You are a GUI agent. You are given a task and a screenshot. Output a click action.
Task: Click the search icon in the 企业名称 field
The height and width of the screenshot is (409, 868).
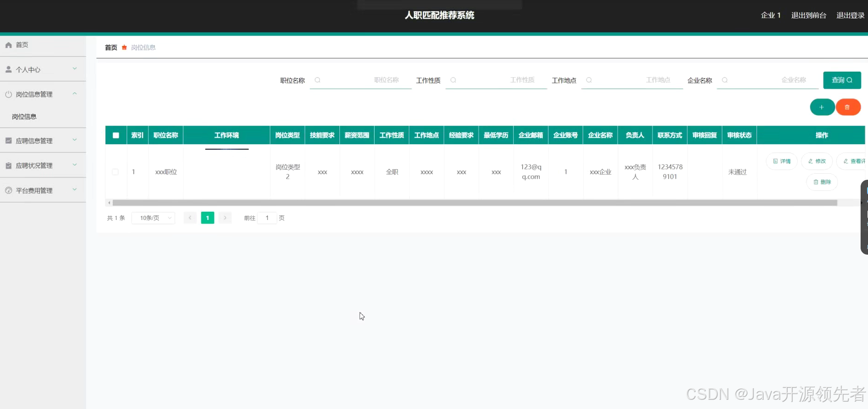tap(725, 80)
